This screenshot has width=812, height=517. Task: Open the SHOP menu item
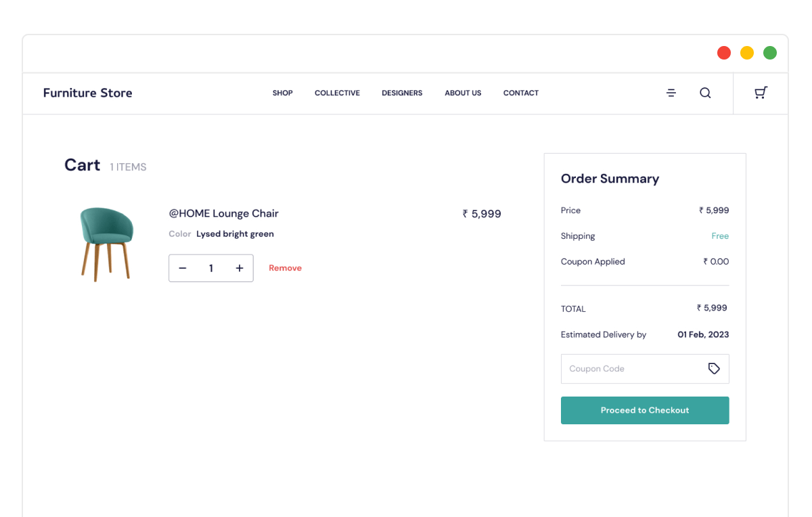click(x=283, y=93)
